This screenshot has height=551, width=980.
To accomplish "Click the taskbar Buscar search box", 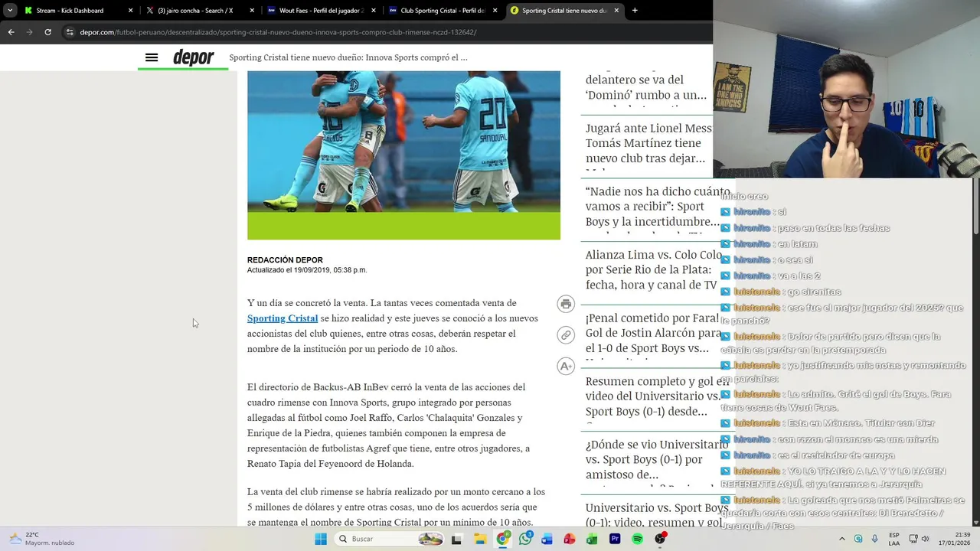I will (x=390, y=539).
